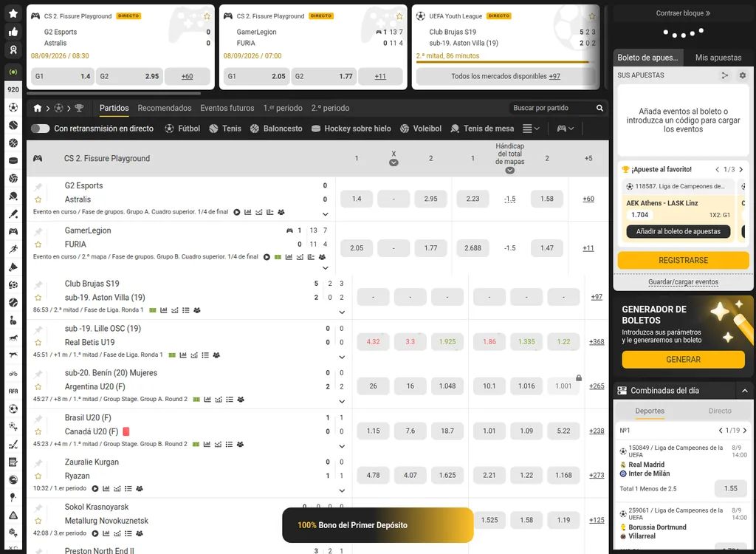The height and width of the screenshot is (554, 756).
Task: Click search magnifier icon in match search
Action: (x=599, y=108)
